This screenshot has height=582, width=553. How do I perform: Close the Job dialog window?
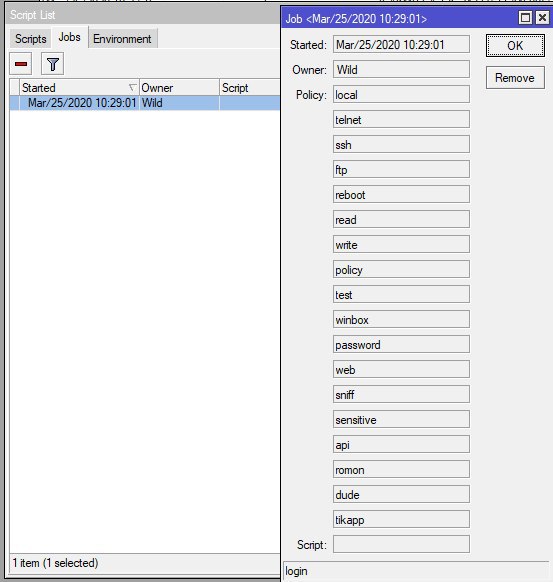click(542, 17)
